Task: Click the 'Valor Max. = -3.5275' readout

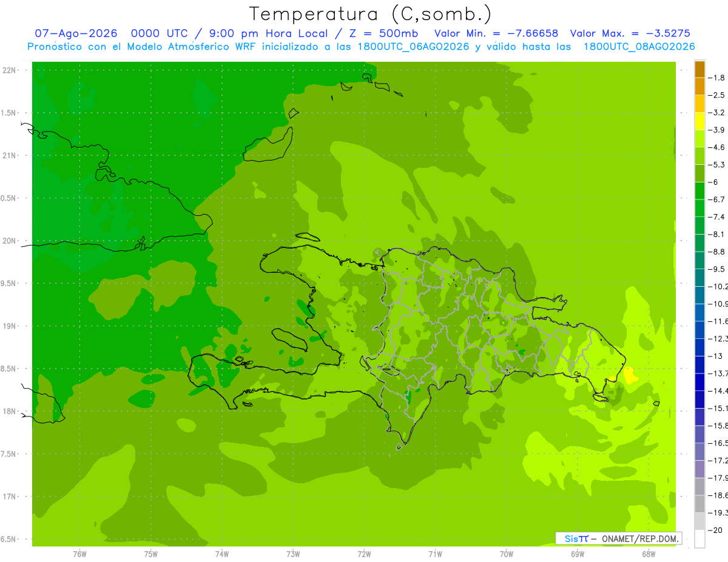Action: [631, 34]
